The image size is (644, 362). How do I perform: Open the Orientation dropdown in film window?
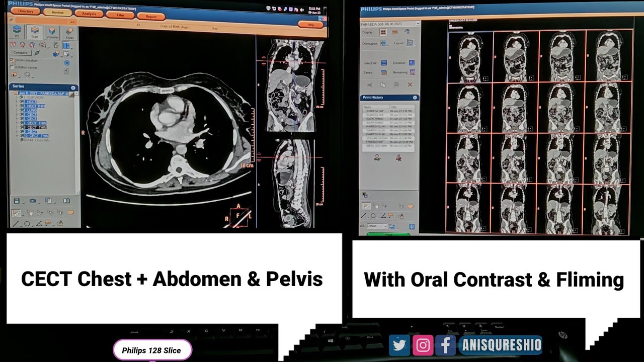point(383,43)
